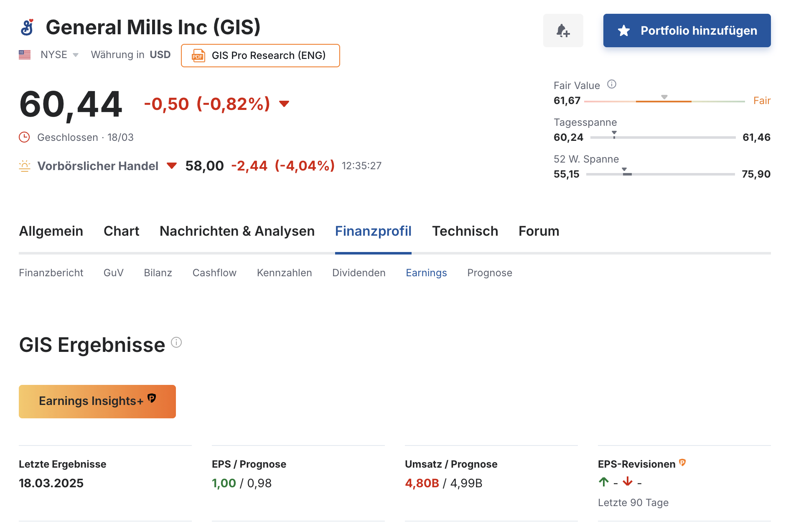This screenshot has width=796, height=532.
Task: Switch to the Allgemein tab
Action: pyautogui.click(x=51, y=231)
